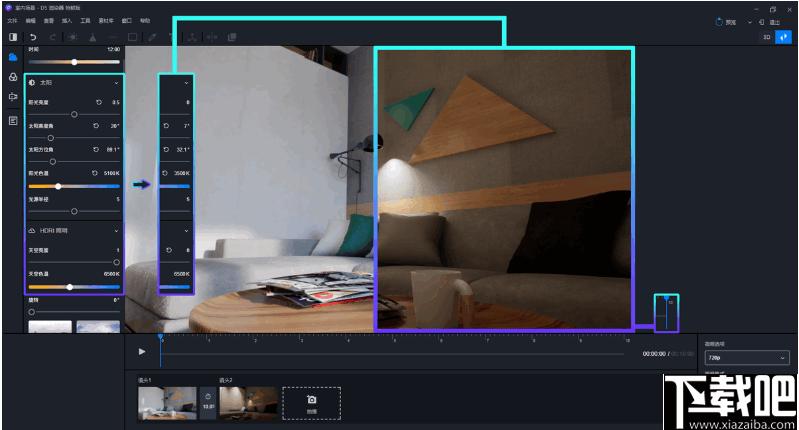The height and width of the screenshot is (430, 799).
Task: Open the 窗口 menu
Action: [127, 21]
